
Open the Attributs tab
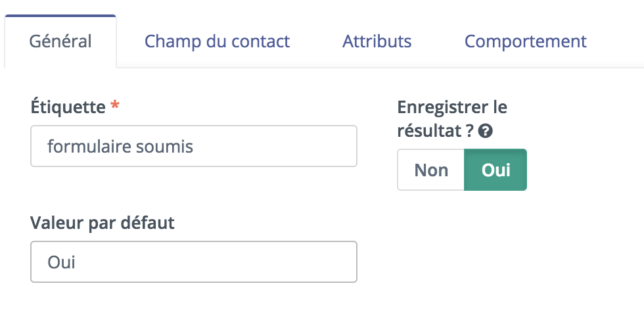(377, 41)
